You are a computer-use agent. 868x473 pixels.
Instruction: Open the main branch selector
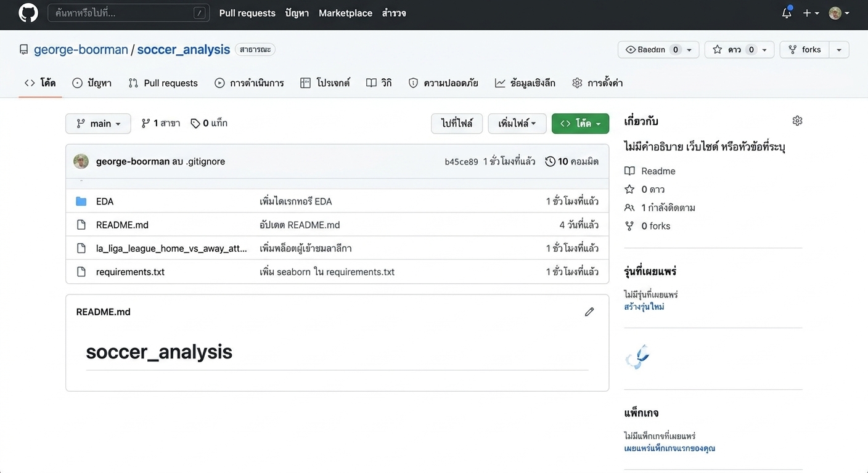tap(98, 123)
